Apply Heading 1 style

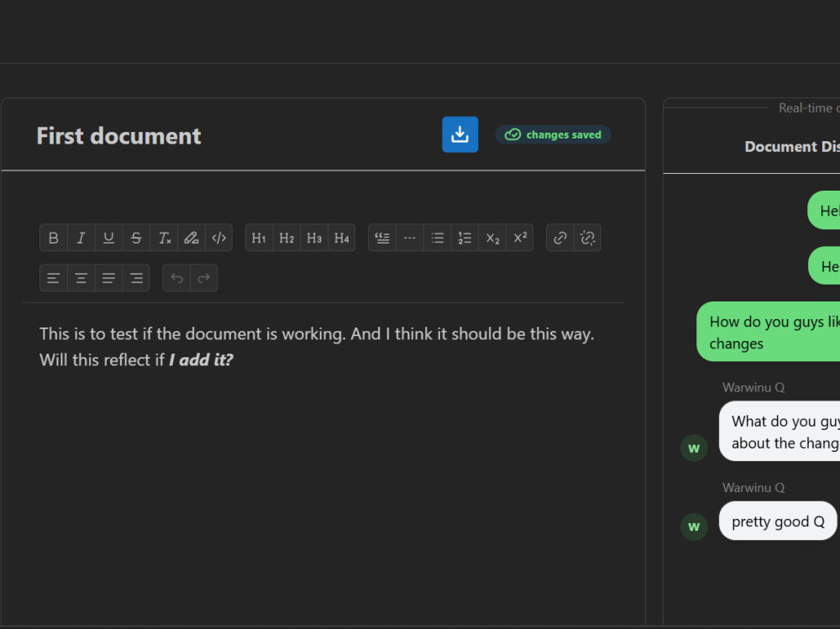point(260,238)
